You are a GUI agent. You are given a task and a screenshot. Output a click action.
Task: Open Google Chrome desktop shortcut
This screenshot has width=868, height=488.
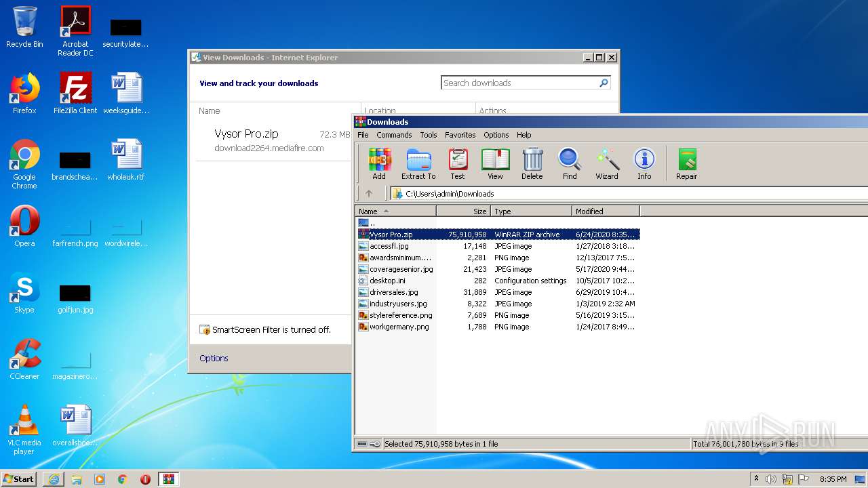tap(24, 164)
